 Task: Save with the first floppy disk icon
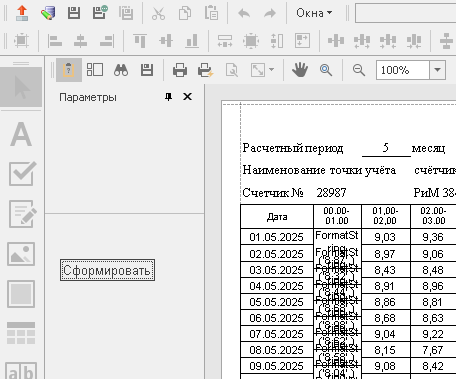click(x=74, y=13)
